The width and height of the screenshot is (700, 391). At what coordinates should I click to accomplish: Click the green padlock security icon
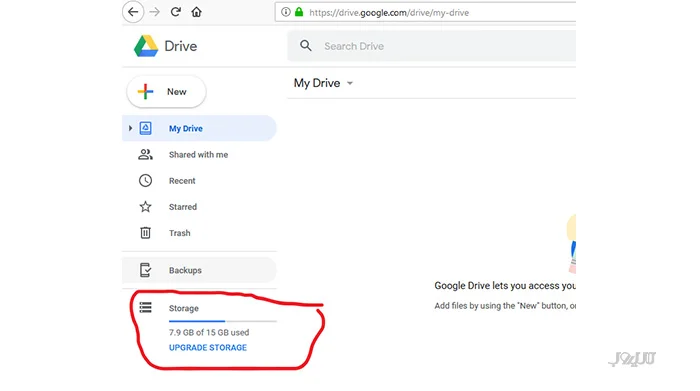click(299, 12)
